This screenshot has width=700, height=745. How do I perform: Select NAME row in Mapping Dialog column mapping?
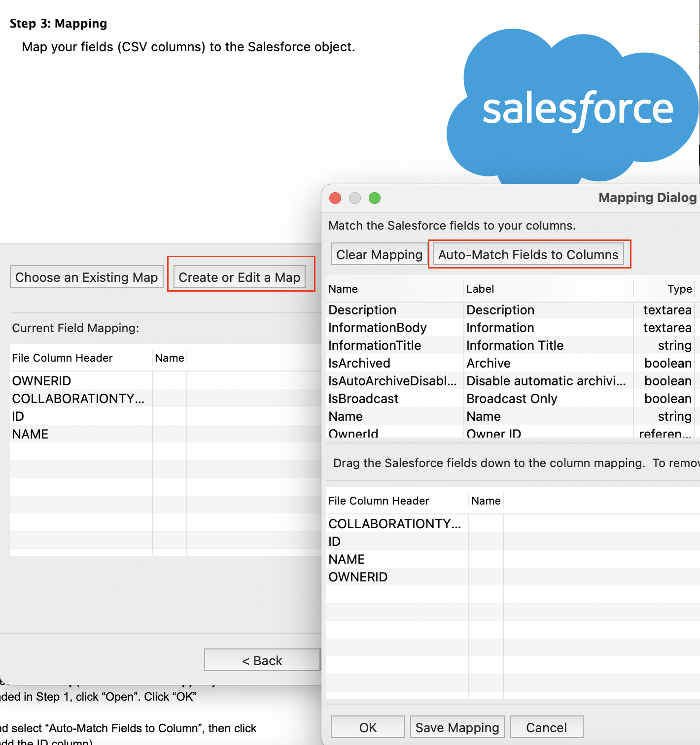[x=513, y=559]
